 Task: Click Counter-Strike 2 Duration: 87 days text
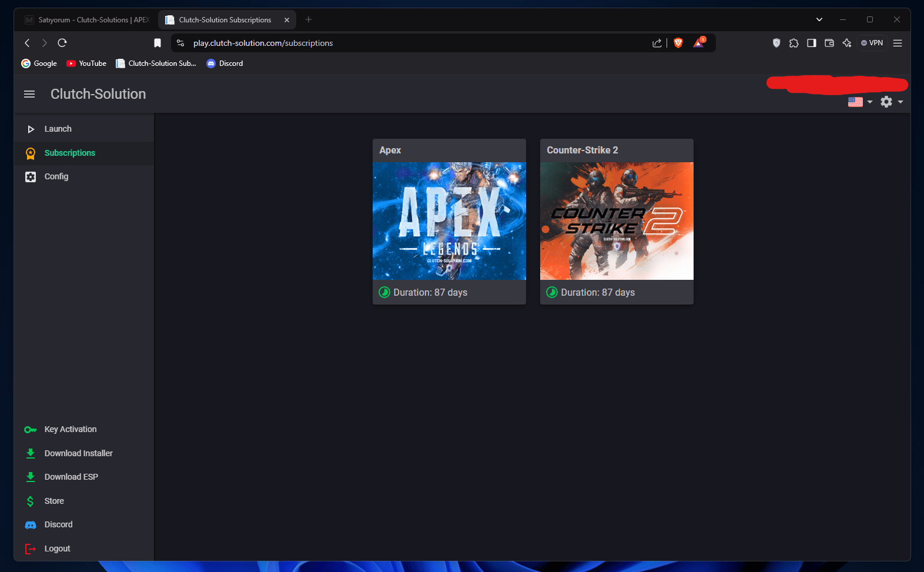(x=598, y=292)
